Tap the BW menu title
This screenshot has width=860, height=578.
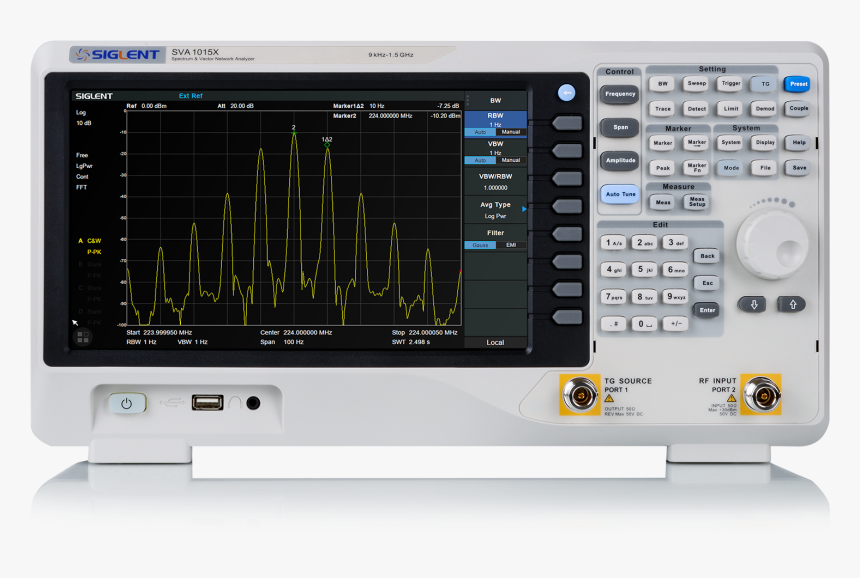(x=495, y=100)
